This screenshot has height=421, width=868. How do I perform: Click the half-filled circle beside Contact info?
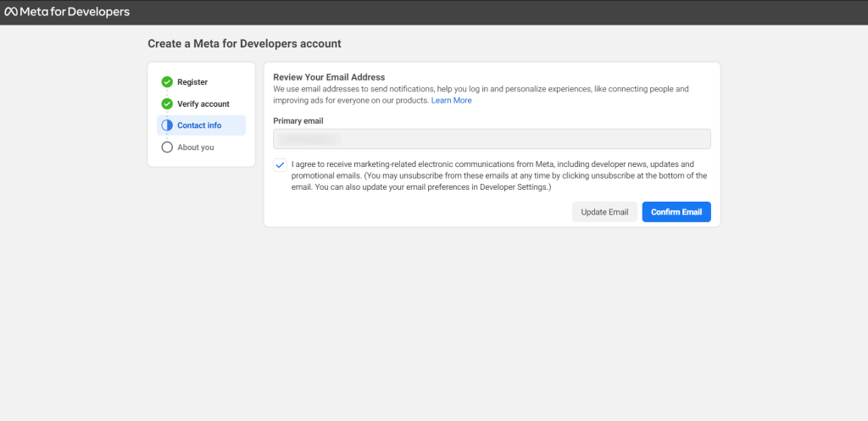point(167,125)
